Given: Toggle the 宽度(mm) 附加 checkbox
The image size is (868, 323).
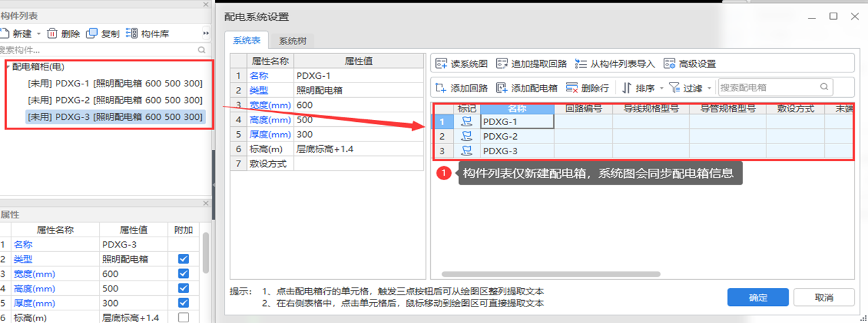Looking at the screenshot, I should [183, 274].
